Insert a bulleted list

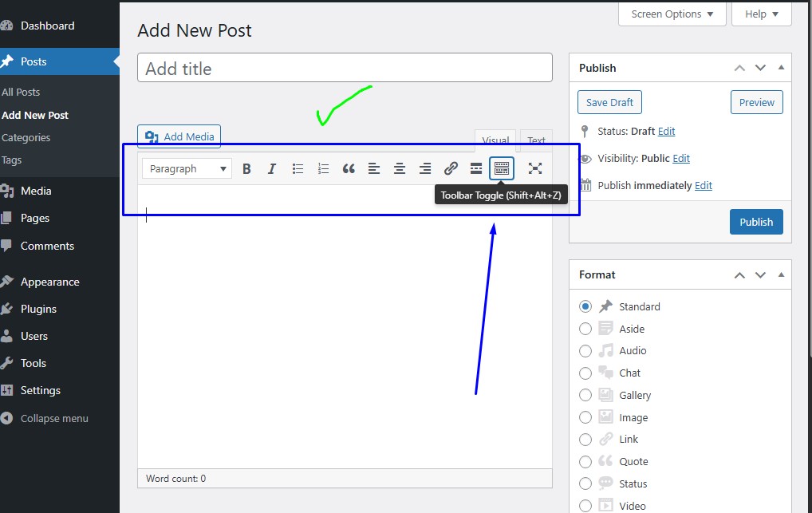click(x=298, y=168)
